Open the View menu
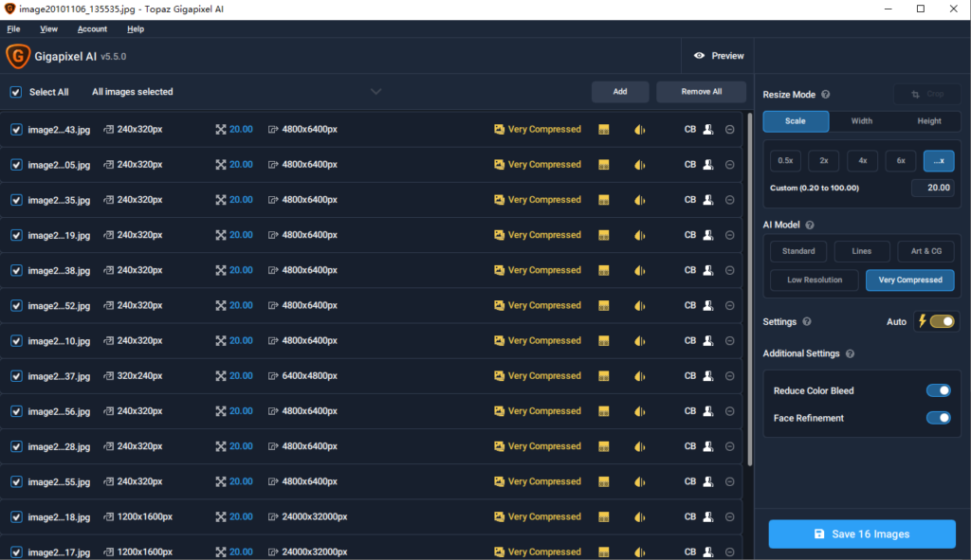The image size is (971, 560). point(49,29)
